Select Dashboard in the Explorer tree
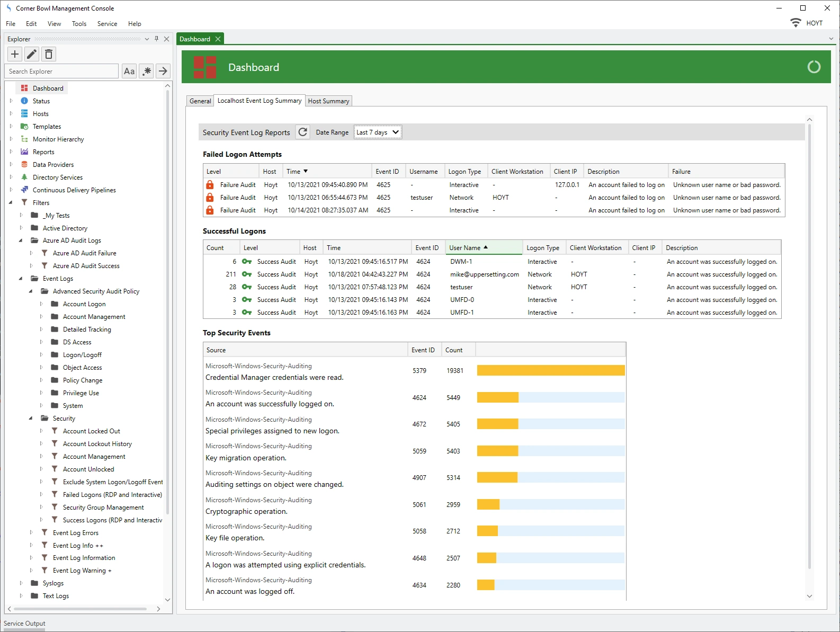The width and height of the screenshot is (840, 632). click(48, 88)
